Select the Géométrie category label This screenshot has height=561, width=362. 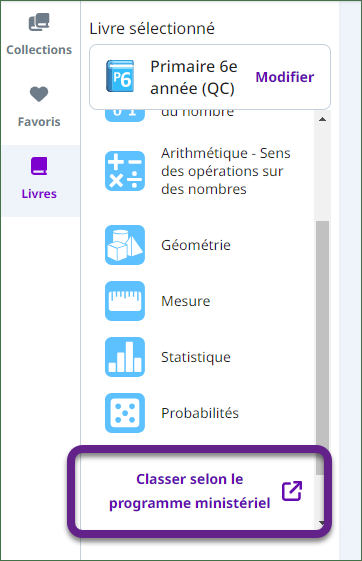coord(196,245)
